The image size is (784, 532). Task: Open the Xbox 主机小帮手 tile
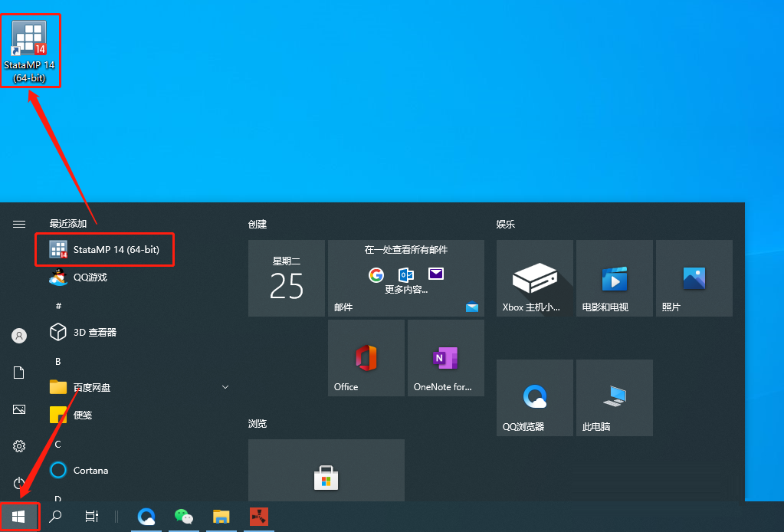pyautogui.click(x=534, y=278)
